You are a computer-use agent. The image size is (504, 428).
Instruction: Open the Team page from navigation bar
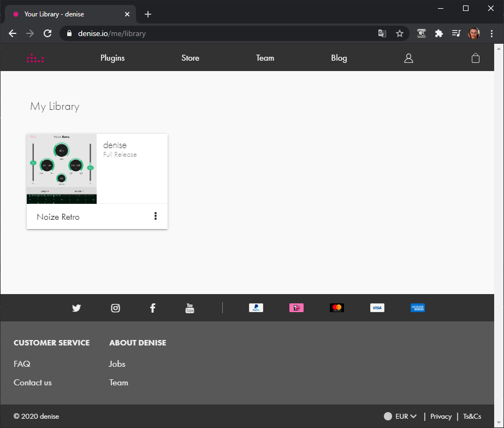pyautogui.click(x=265, y=58)
